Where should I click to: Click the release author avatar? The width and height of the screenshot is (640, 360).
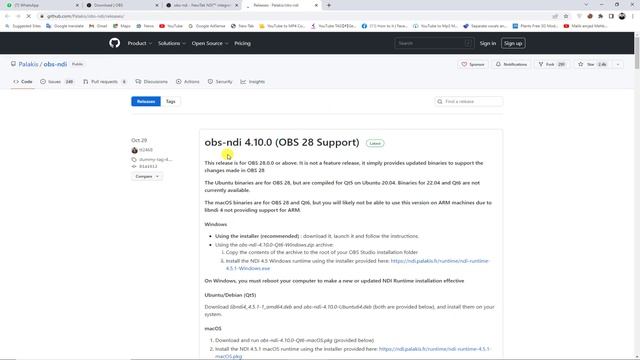134,150
